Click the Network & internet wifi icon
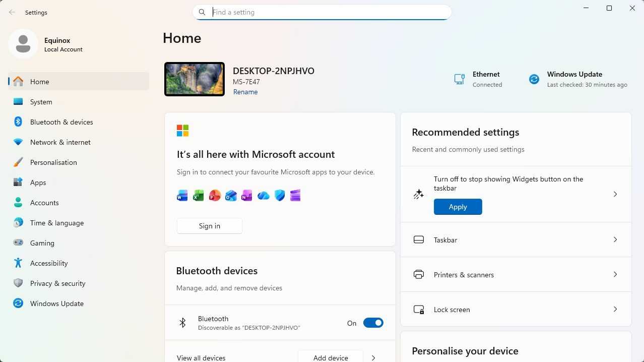This screenshot has width=644, height=362. tap(18, 142)
